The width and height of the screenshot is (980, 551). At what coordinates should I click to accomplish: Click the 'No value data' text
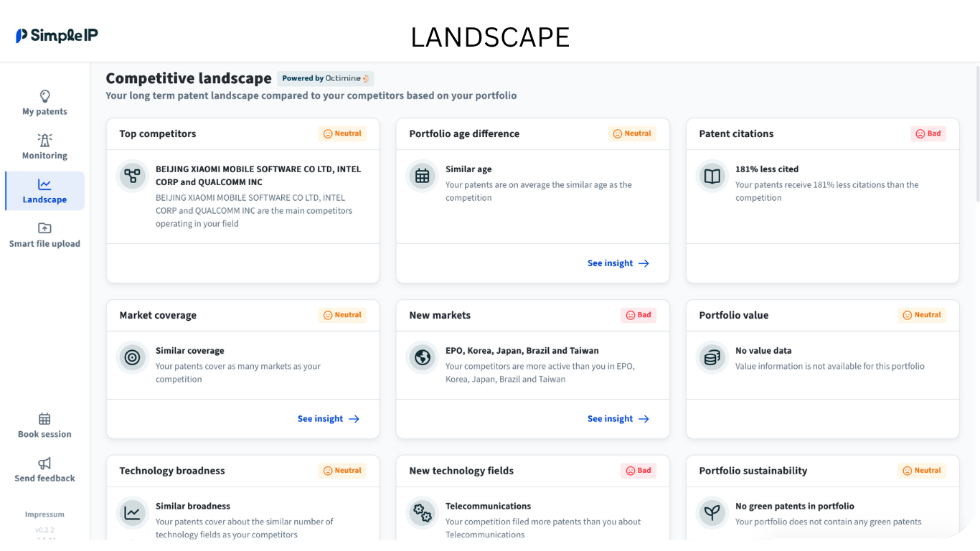tap(763, 351)
